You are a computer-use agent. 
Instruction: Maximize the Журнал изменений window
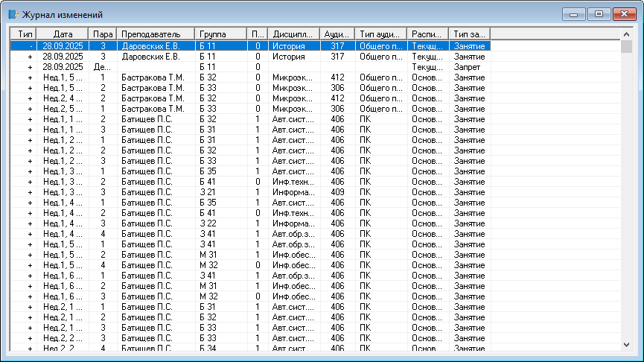click(x=597, y=13)
